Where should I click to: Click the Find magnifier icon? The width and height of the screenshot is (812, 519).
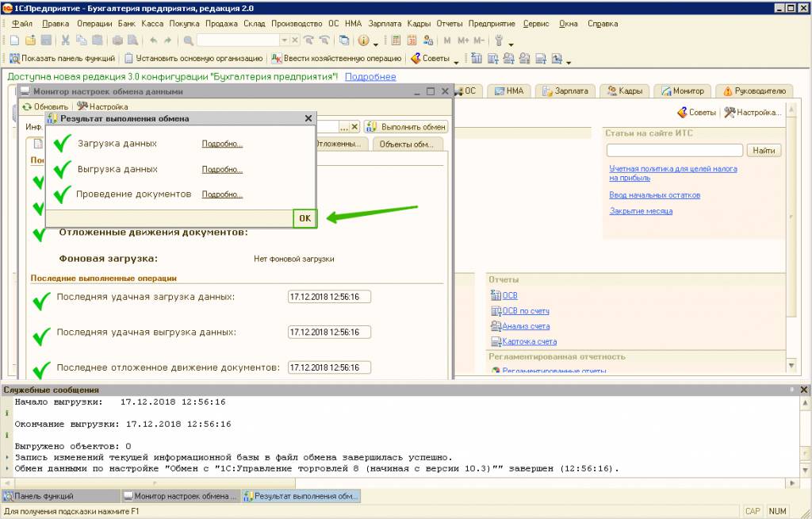189,40
